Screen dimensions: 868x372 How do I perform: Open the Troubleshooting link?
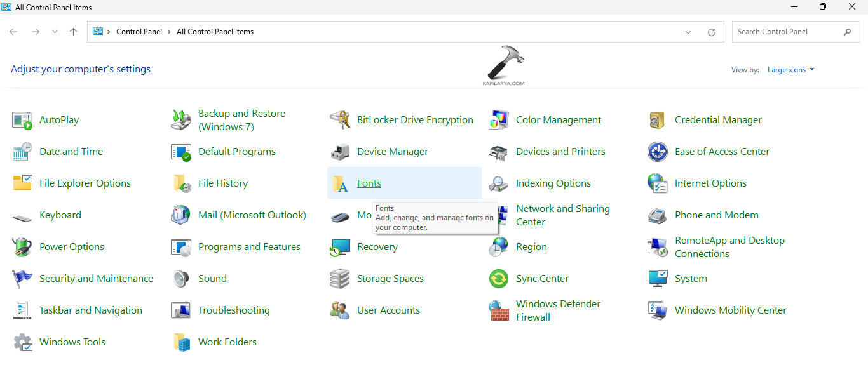click(234, 310)
